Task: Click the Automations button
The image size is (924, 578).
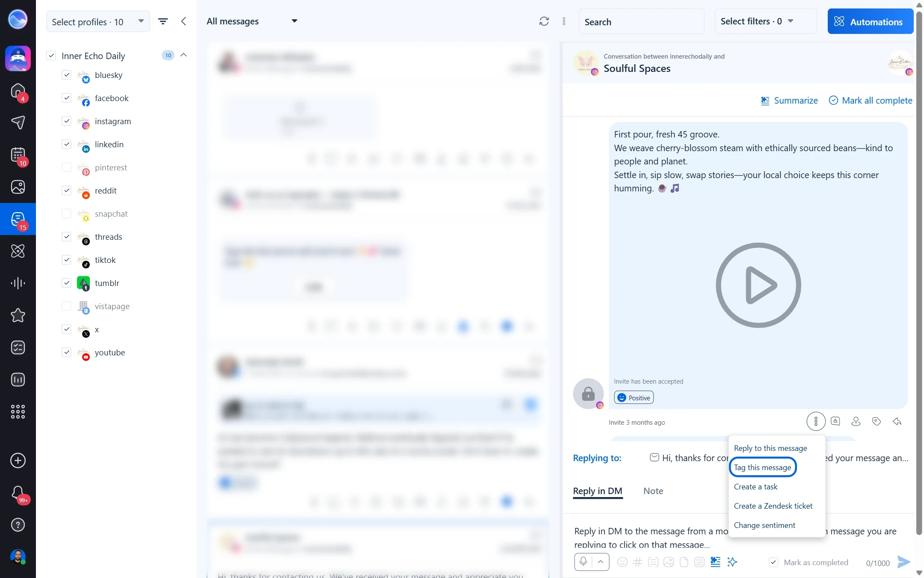Action: (x=870, y=21)
